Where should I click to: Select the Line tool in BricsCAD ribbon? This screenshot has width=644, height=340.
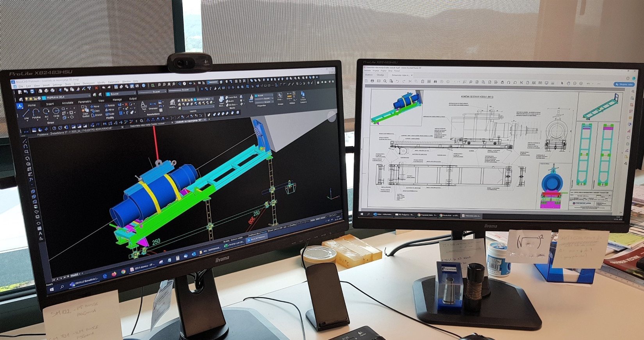(x=26, y=115)
